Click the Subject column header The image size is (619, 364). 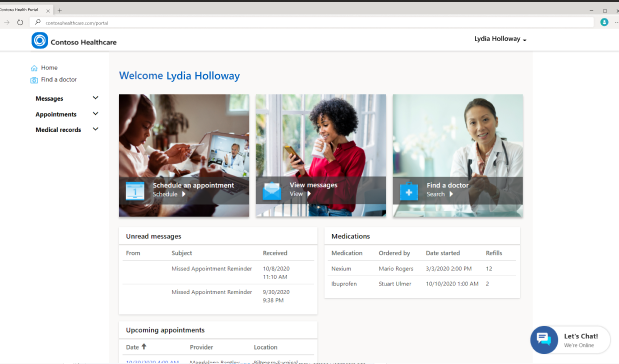(182, 253)
